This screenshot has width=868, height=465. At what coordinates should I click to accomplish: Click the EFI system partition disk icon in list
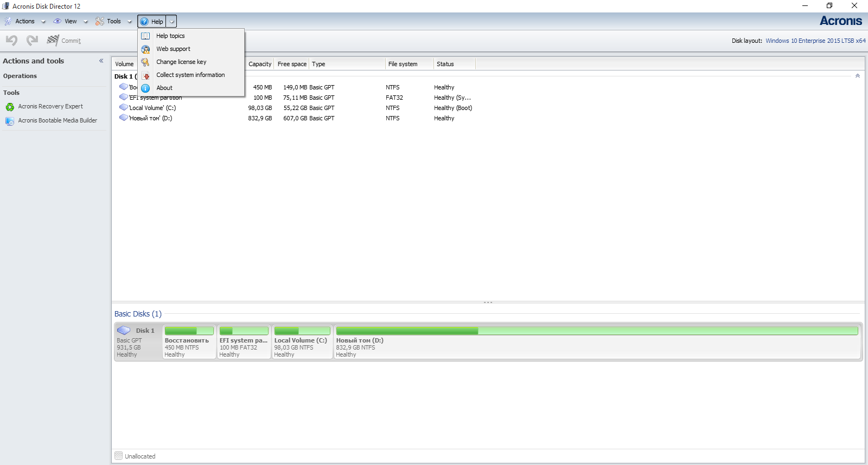click(x=124, y=97)
